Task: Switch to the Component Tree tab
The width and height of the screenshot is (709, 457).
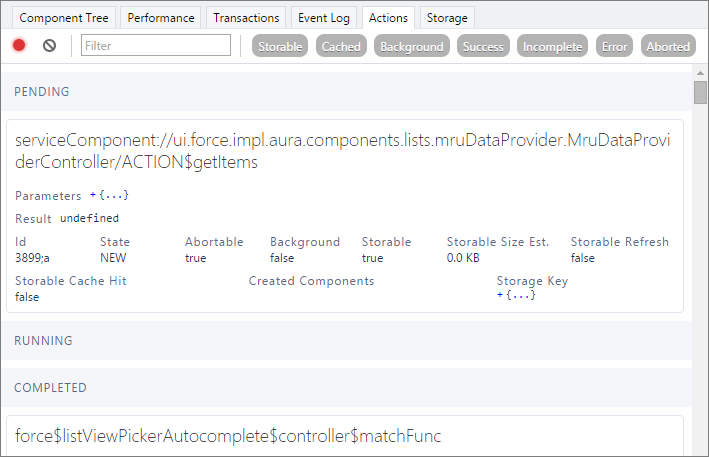Action: [64, 18]
